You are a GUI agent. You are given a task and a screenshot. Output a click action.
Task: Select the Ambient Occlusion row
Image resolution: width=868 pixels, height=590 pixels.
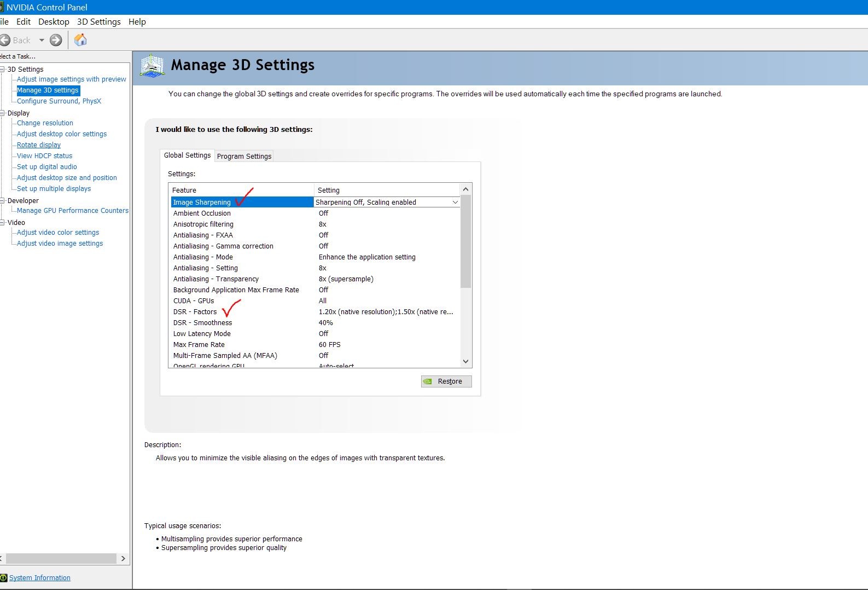[316, 213]
